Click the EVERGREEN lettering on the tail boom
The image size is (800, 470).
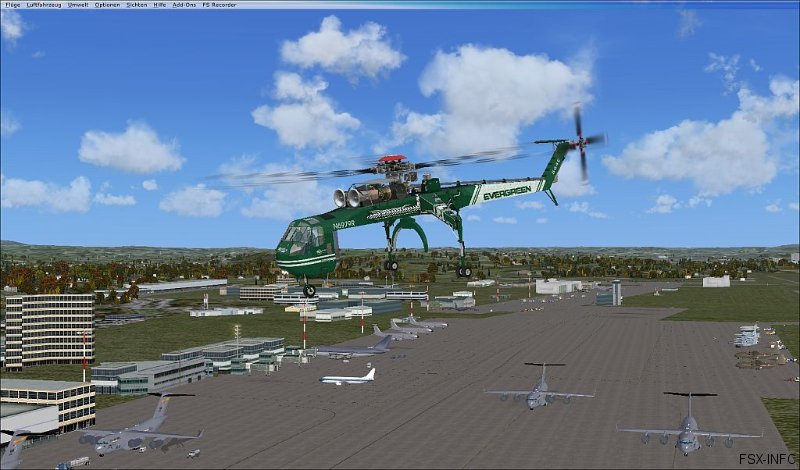coord(507,190)
